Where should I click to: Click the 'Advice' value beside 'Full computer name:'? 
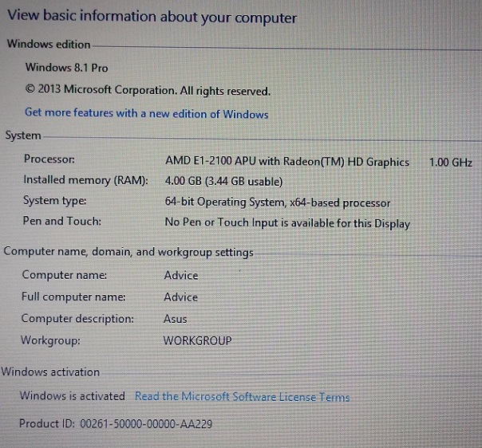180,297
